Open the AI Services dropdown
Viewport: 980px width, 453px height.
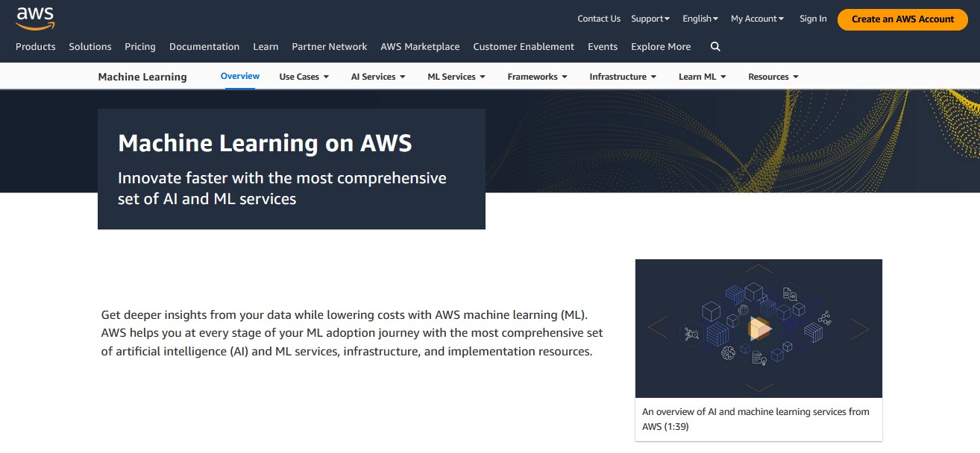(x=377, y=76)
